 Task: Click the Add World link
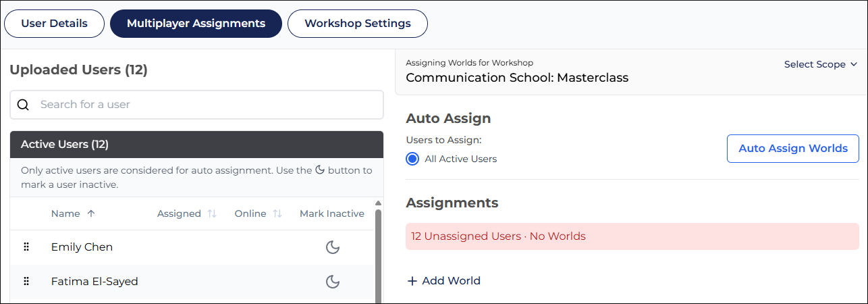point(451,281)
